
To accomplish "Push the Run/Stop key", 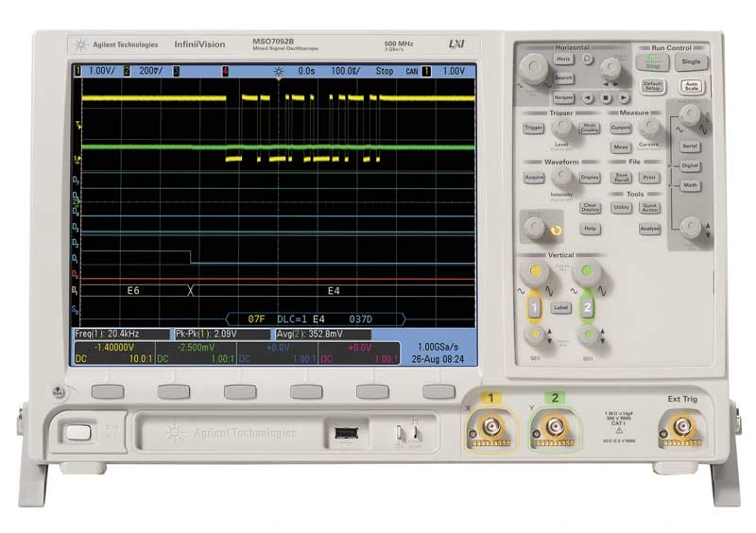I will coord(652,62).
